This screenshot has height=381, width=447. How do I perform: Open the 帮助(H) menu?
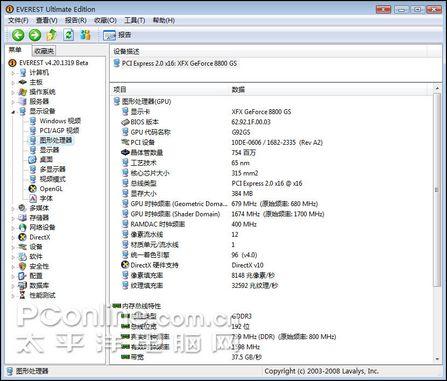coord(164,20)
